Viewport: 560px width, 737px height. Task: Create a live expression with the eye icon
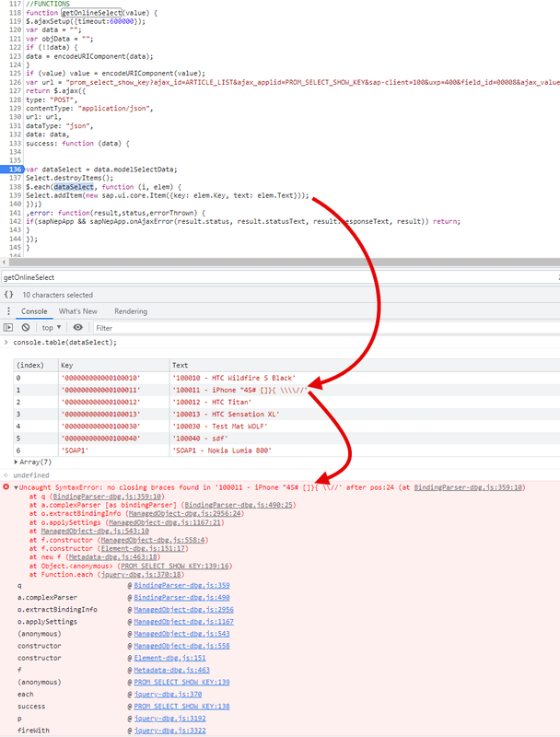[78, 328]
